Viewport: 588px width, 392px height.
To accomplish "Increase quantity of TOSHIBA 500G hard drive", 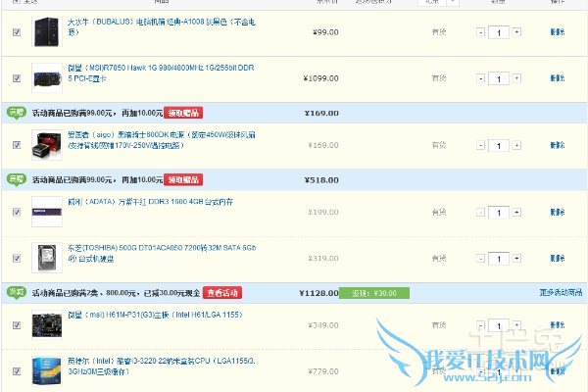I will (x=516, y=259).
